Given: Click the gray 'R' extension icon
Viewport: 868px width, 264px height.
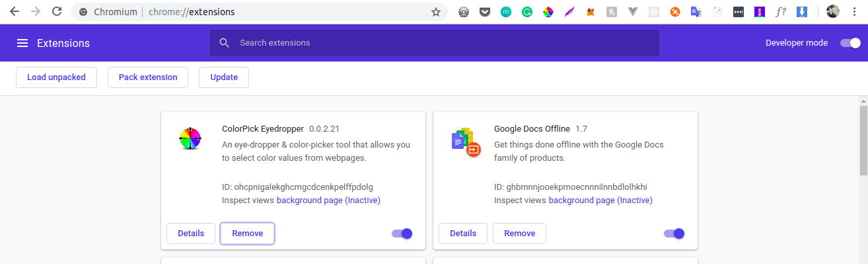Looking at the screenshot, I should pyautogui.click(x=612, y=12).
